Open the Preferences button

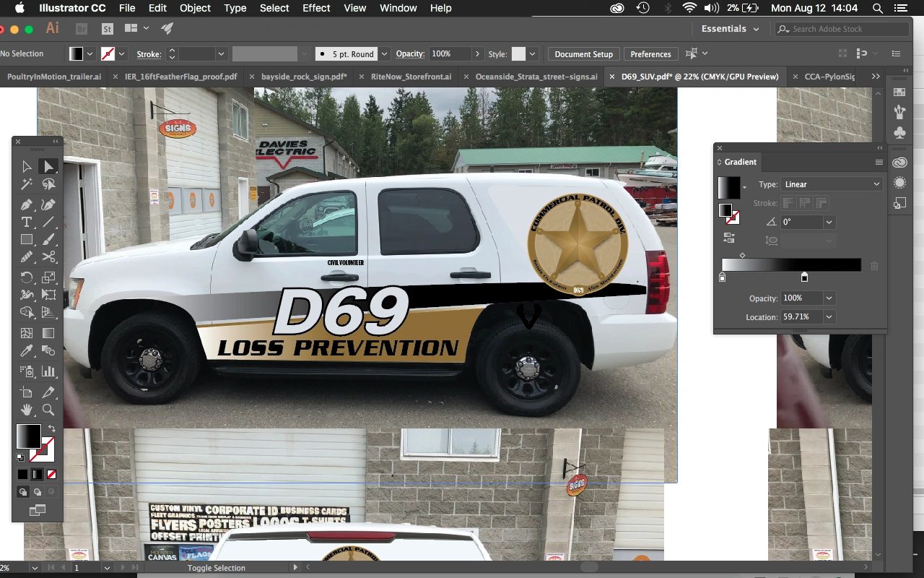(650, 53)
